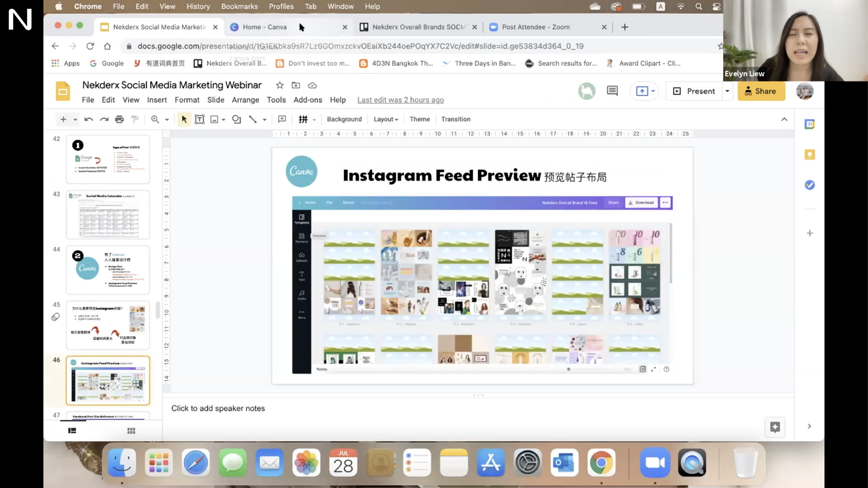Viewport: 868px width, 488px height.
Task: Click add-ons plus icon in side panel
Action: coord(810,233)
